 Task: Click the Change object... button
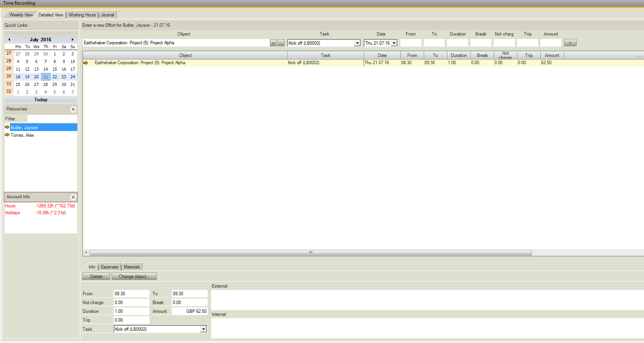pyautogui.click(x=134, y=277)
